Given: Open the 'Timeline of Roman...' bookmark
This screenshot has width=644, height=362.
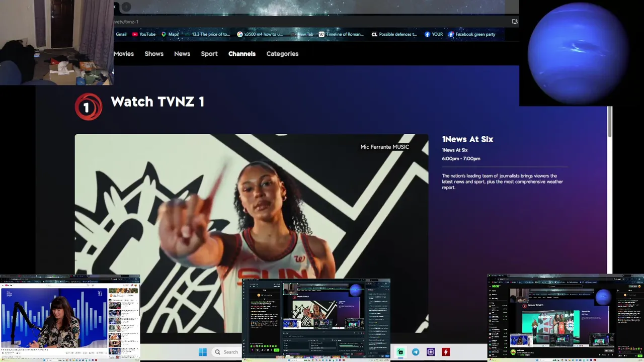Looking at the screenshot, I should (341, 34).
